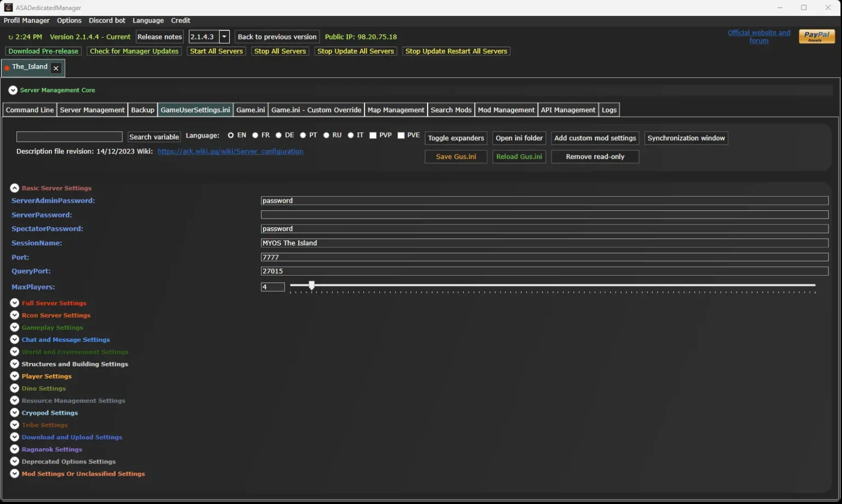Open the Synchronization window
Image resolution: width=842 pixels, height=504 pixels.
[x=686, y=138]
